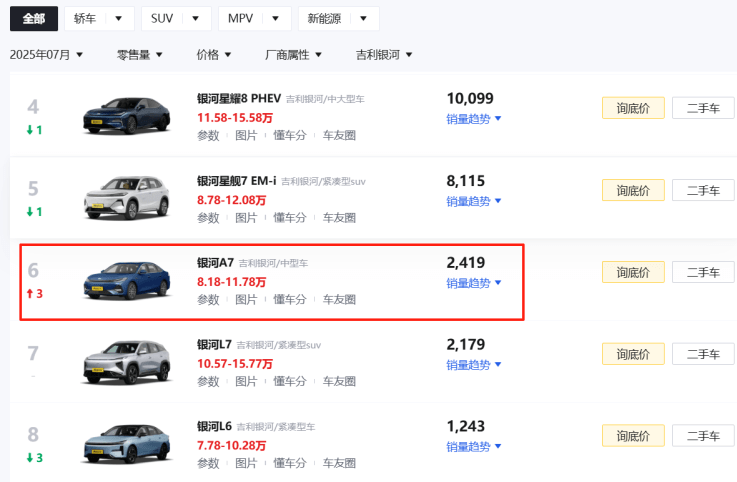Show 销量趋势 for 银河L7

click(x=473, y=364)
